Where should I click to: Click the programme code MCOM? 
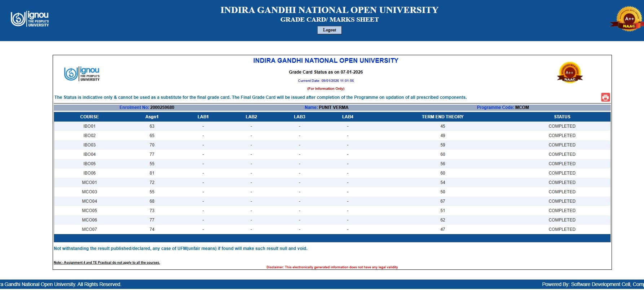[522, 107]
